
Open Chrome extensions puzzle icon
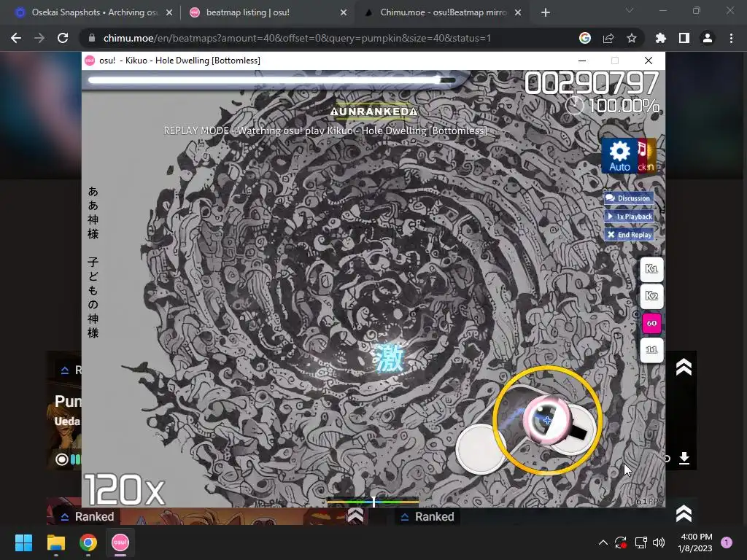click(660, 38)
